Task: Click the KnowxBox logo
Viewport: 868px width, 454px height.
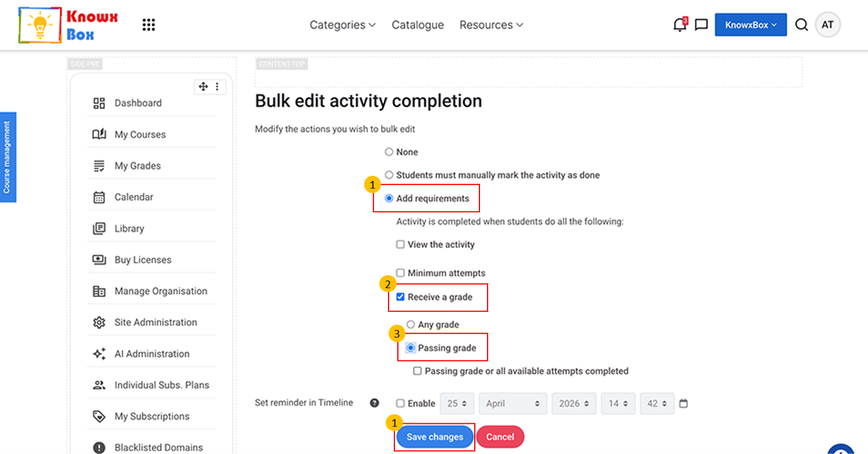Action: (68, 25)
